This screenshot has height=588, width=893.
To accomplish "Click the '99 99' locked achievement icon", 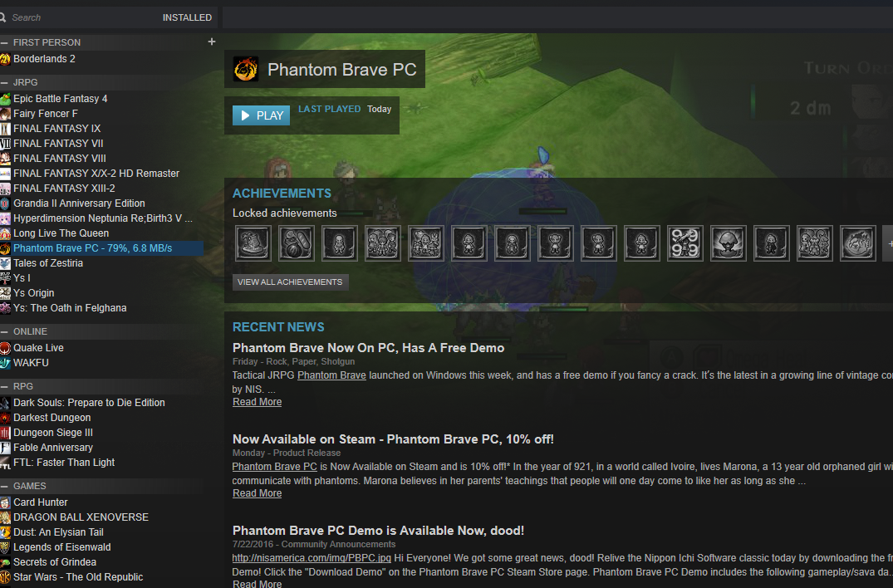I will 685,243.
